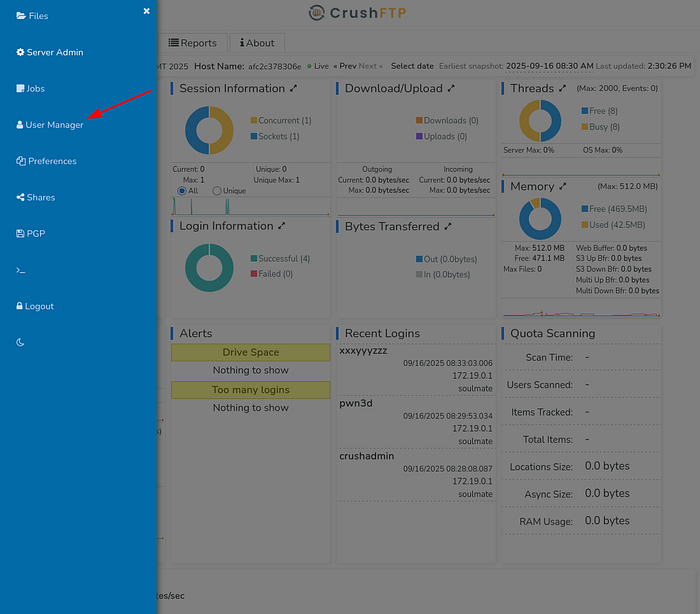The width and height of the screenshot is (700, 614).
Task: Click the Threads donut chart
Action: point(540,121)
